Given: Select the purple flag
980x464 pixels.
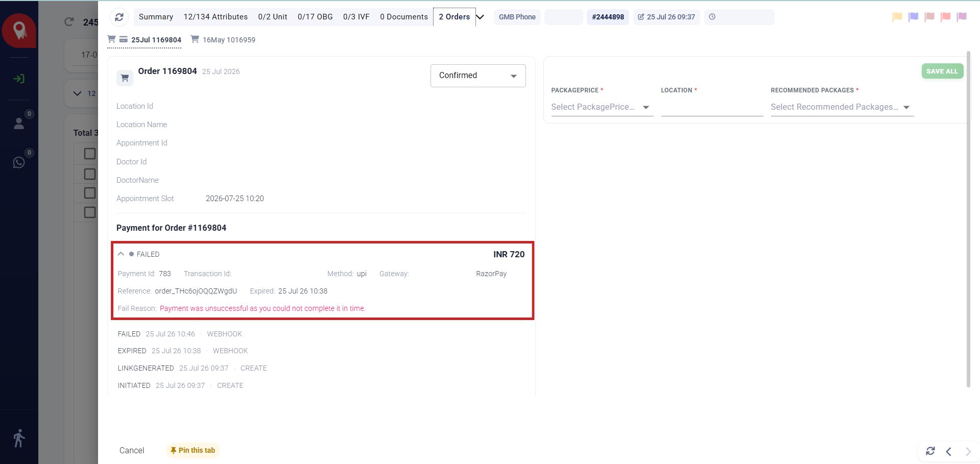Looking at the screenshot, I should (x=962, y=17).
